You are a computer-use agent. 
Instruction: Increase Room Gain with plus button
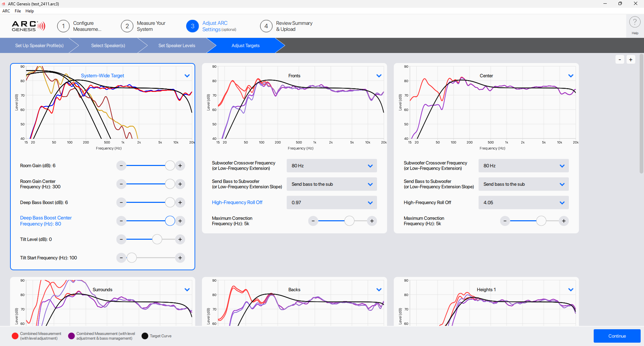(x=180, y=166)
